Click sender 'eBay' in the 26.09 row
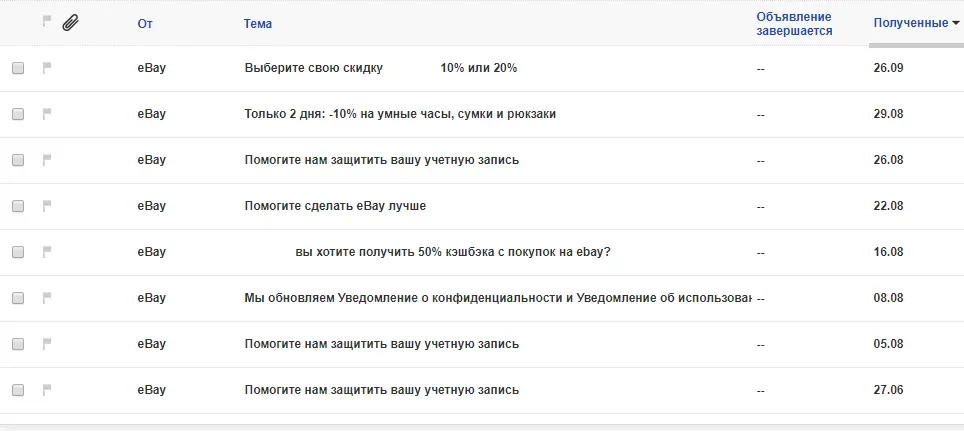Image resolution: width=964 pixels, height=431 pixels. point(151,68)
